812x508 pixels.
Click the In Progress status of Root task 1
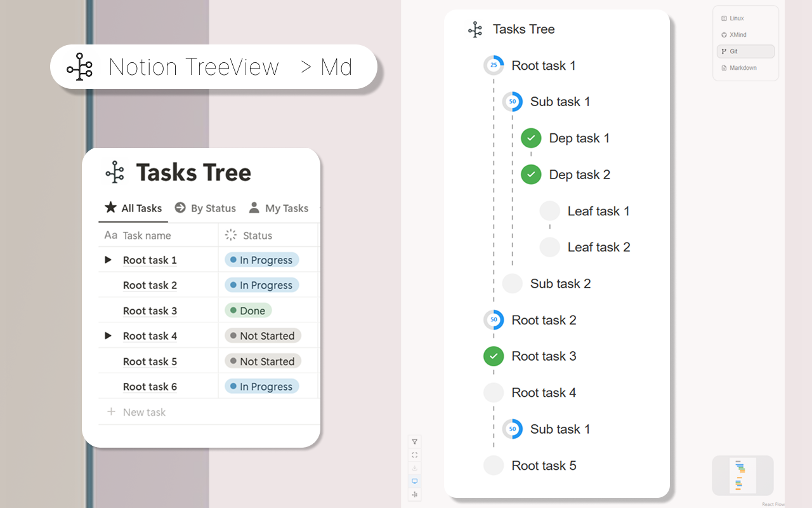tap(261, 260)
